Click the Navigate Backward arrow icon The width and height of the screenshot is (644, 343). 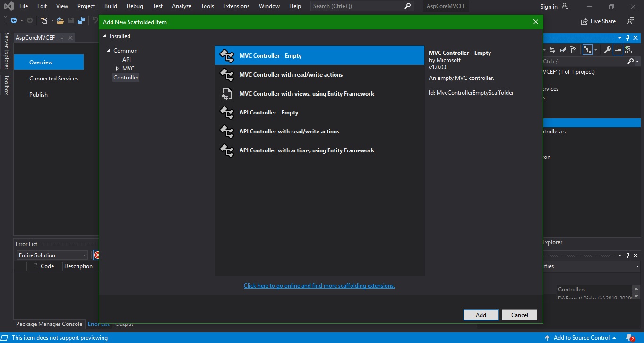click(14, 21)
